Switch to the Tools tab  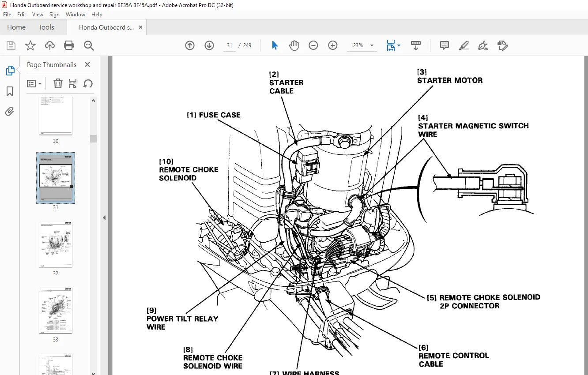[x=46, y=27]
